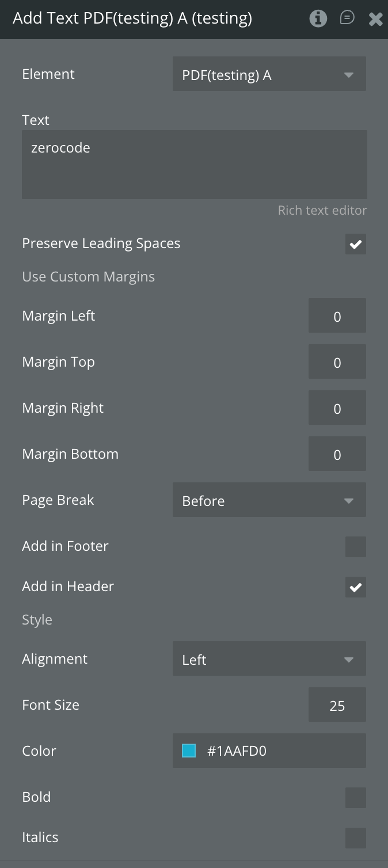The image size is (388, 868).
Task: Click the blue color swatch
Action: click(x=189, y=751)
